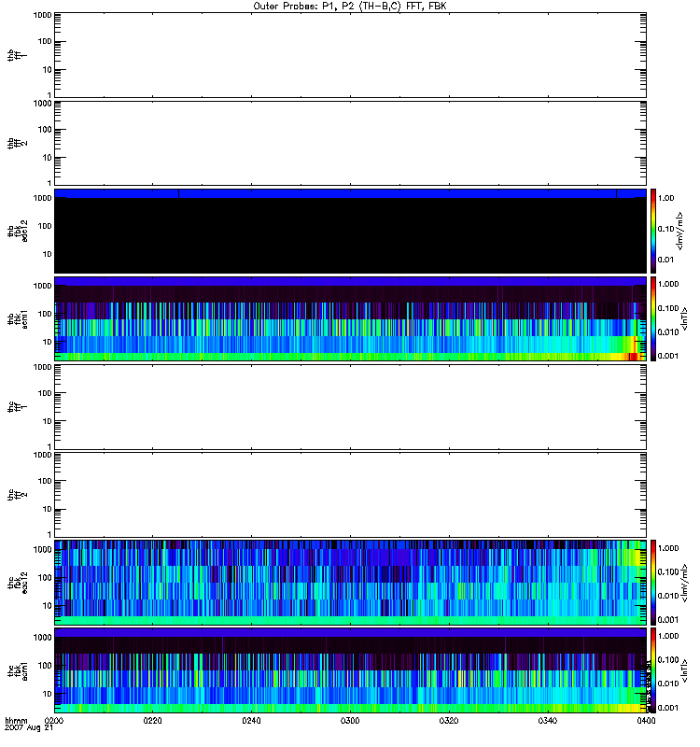Click the color bar beside the black thb spectrogram
This screenshot has height=747, width=700.
654,230
